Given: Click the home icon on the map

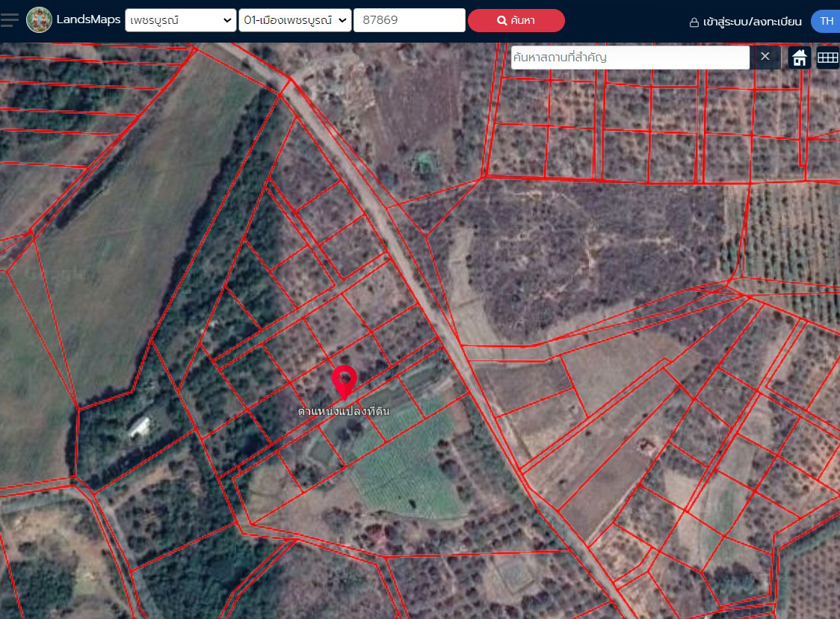Looking at the screenshot, I should (800, 58).
